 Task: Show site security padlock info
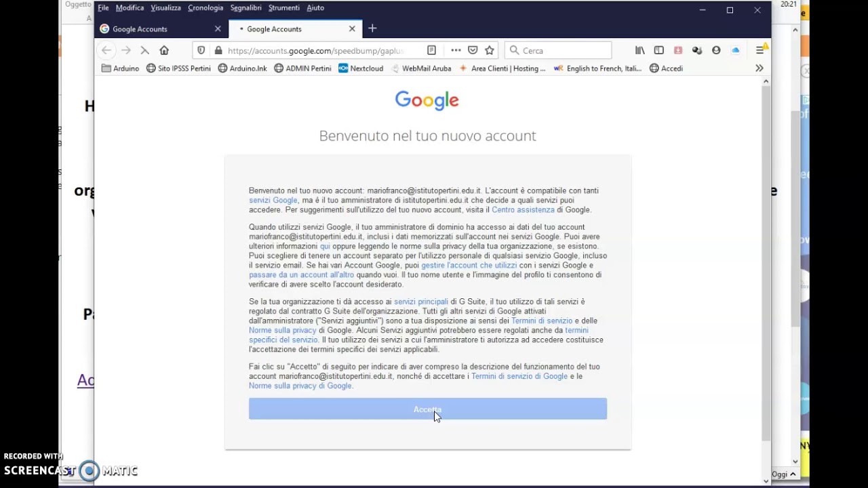click(218, 50)
